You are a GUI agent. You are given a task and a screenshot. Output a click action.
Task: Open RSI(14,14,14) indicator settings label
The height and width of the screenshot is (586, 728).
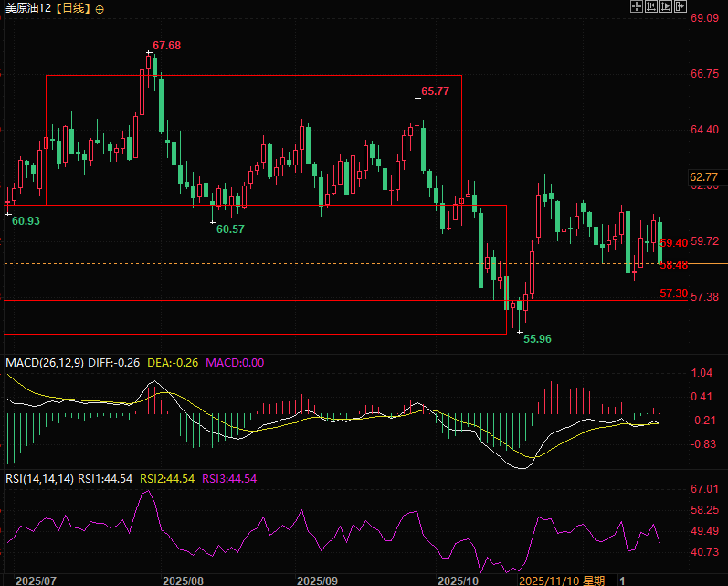39,478
